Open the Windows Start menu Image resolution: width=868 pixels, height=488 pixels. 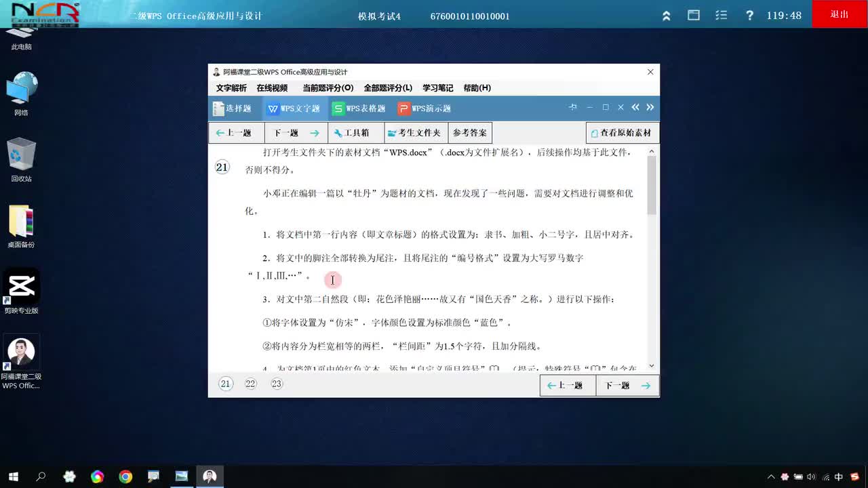tap(13, 476)
